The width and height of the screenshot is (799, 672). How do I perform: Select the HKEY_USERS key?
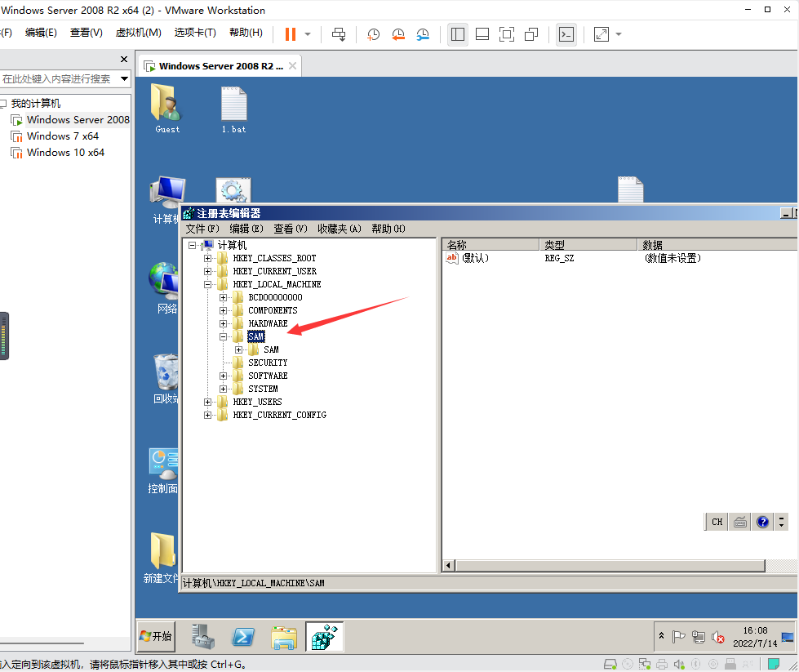pyautogui.click(x=257, y=402)
